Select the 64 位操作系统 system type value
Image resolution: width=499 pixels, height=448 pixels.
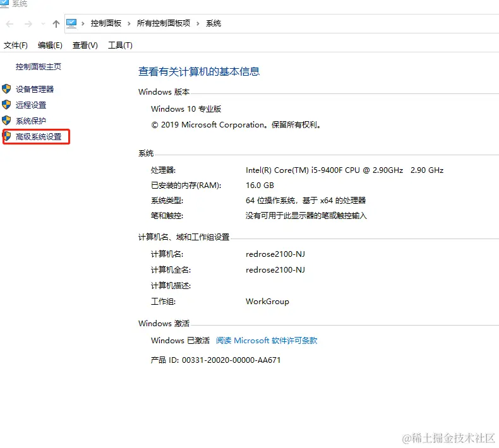306,201
